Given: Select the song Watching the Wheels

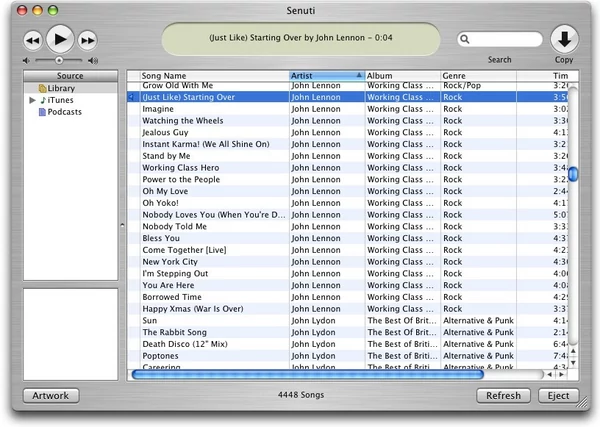Looking at the screenshot, I should (347, 121).
